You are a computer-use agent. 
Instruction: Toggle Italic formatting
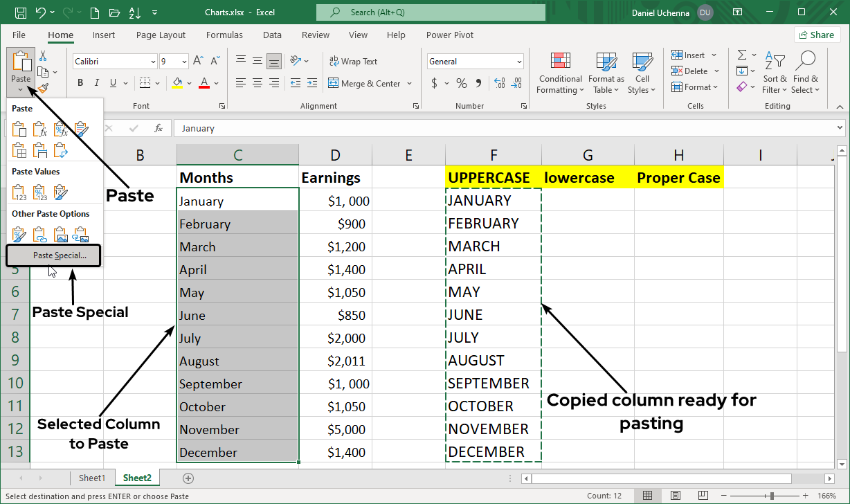pos(96,83)
